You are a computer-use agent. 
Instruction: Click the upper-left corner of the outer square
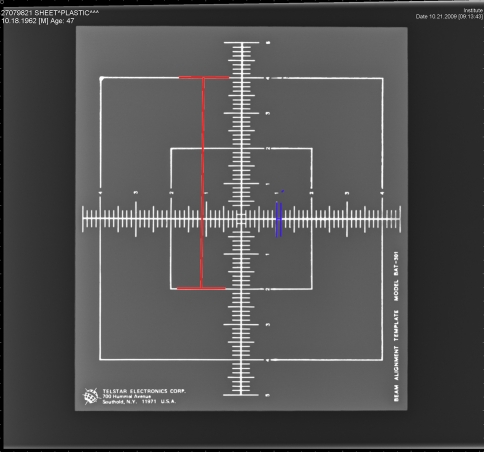point(101,79)
